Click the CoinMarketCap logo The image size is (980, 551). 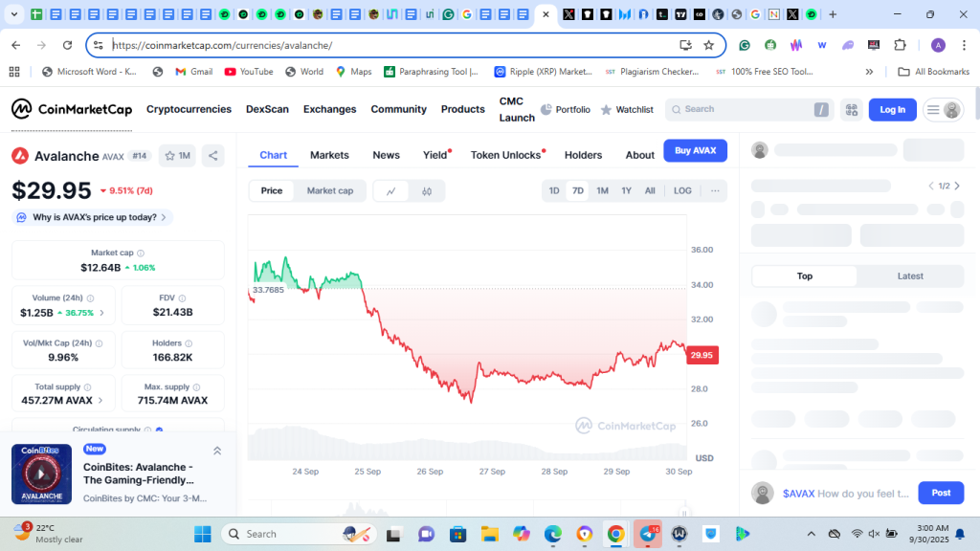click(72, 110)
